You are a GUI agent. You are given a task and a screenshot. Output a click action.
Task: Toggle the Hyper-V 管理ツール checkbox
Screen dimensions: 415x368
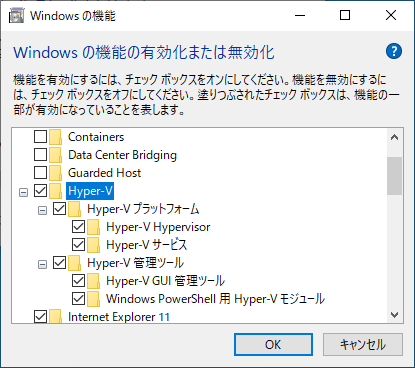(x=59, y=262)
